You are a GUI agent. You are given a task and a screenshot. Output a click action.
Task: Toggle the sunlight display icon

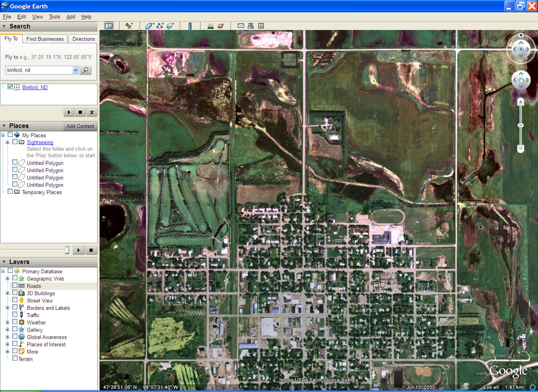[210, 26]
